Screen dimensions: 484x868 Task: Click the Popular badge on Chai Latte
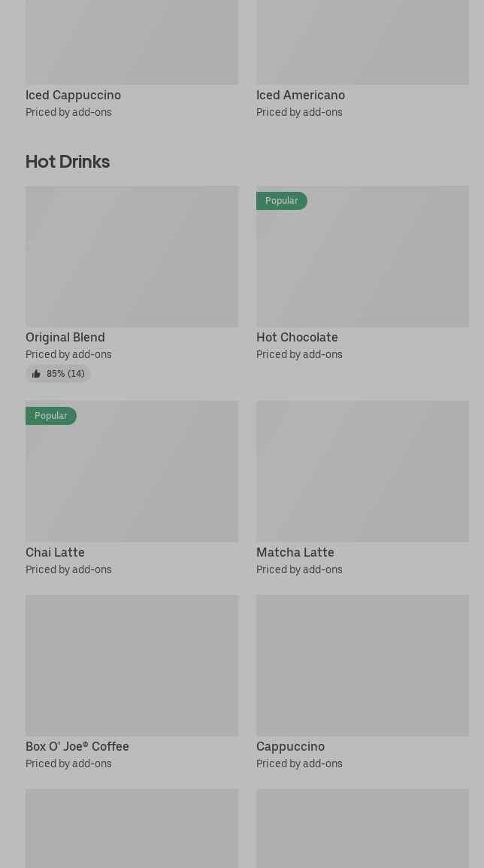pos(51,416)
